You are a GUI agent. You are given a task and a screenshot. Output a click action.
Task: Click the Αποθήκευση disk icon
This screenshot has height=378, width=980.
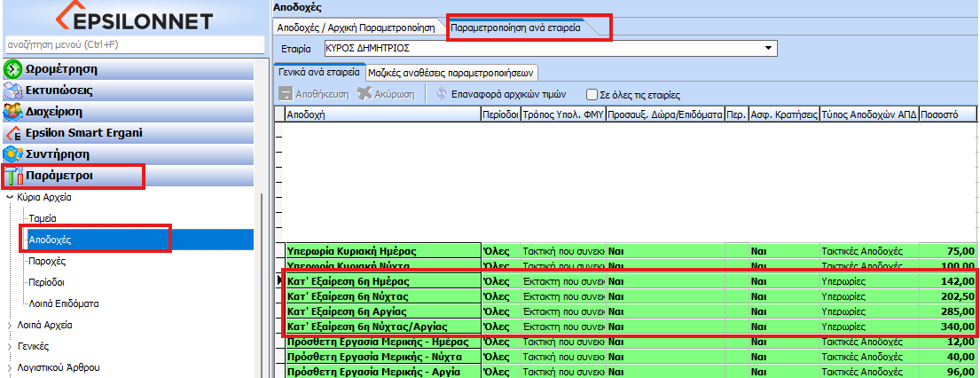[x=285, y=95]
